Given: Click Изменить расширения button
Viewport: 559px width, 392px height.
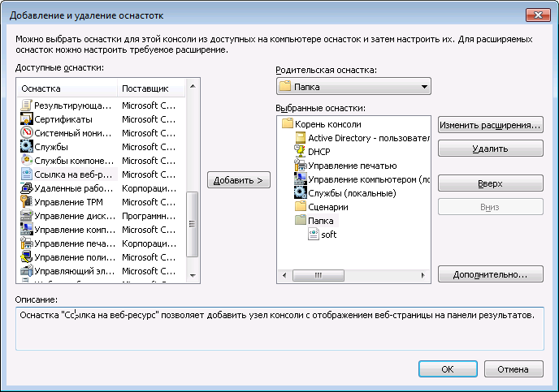Looking at the screenshot, I should 490,125.
